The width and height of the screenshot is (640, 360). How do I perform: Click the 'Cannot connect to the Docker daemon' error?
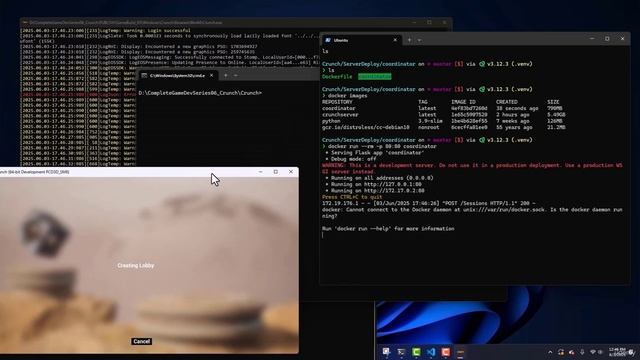click(x=472, y=213)
